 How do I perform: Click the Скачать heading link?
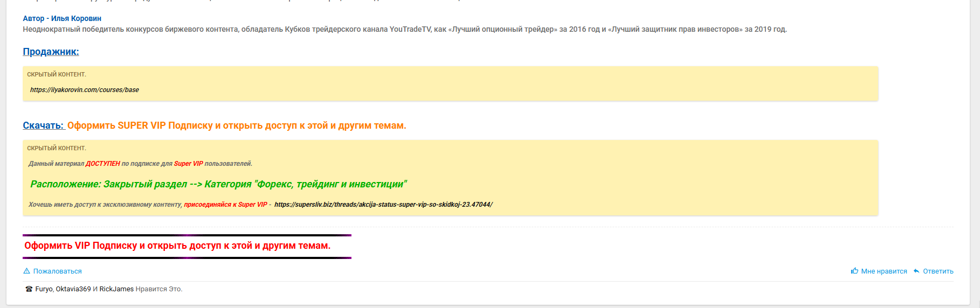click(x=43, y=125)
